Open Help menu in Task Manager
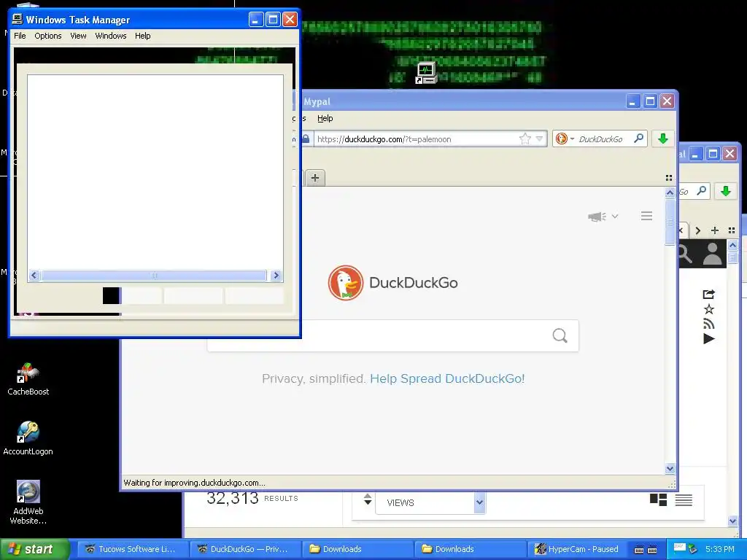747x560 pixels. coord(142,36)
